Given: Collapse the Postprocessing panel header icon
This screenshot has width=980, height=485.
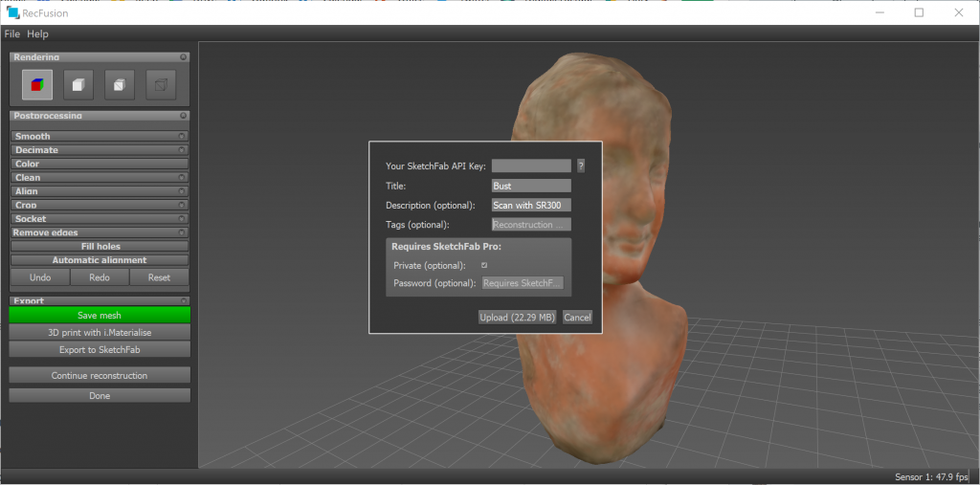Looking at the screenshot, I should tap(184, 116).
